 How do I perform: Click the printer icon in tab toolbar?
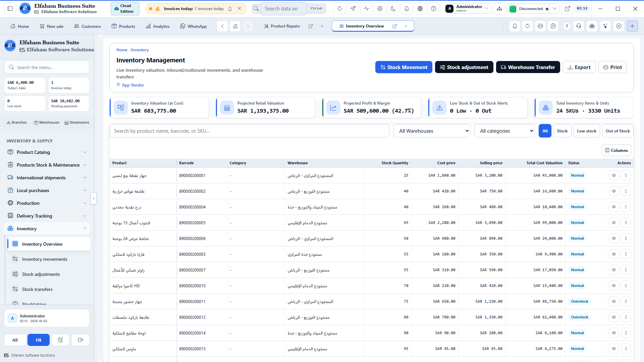[x=540, y=26]
